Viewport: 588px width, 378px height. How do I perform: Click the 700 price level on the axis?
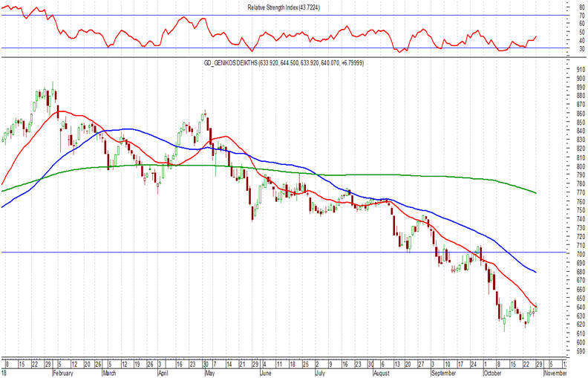coord(581,254)
